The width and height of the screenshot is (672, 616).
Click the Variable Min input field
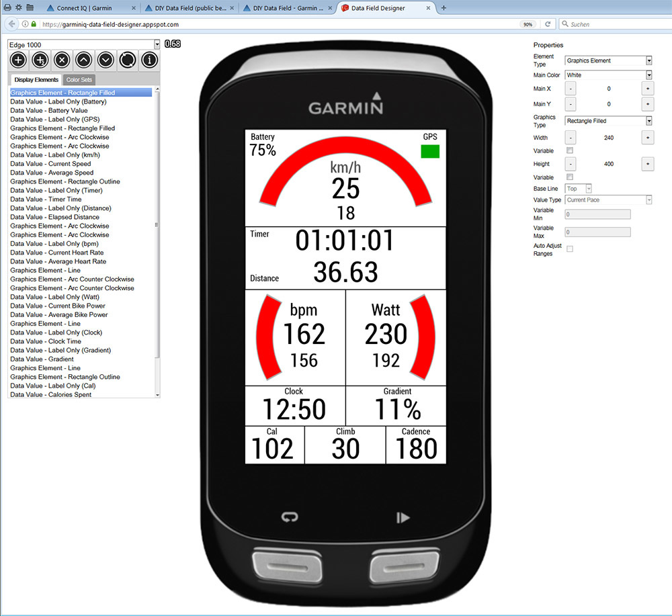597,214
